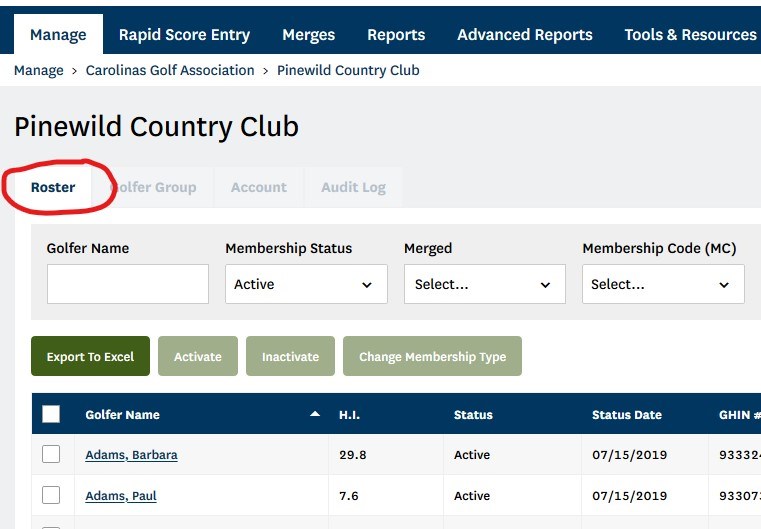Click the Manage breadcrumb link

(39, 70)
